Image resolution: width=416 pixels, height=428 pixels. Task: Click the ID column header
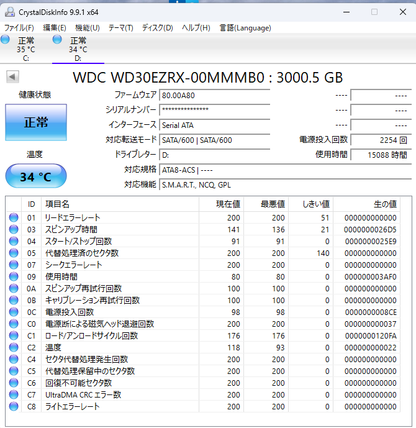[31, 204]
